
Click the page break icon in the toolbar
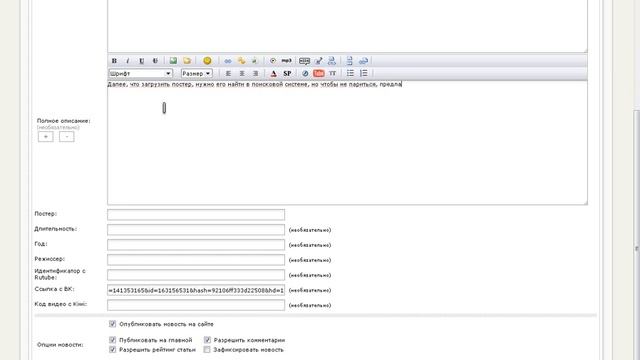(x=349, y=61)
